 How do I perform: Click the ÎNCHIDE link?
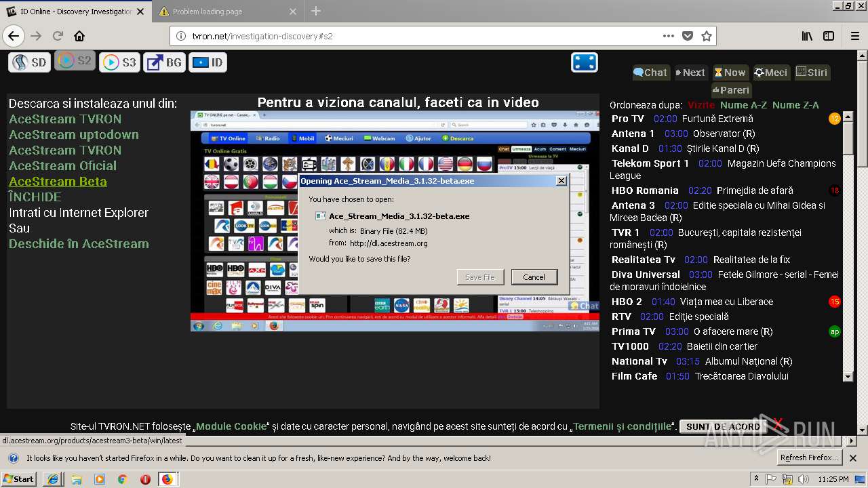click(35, 197)
